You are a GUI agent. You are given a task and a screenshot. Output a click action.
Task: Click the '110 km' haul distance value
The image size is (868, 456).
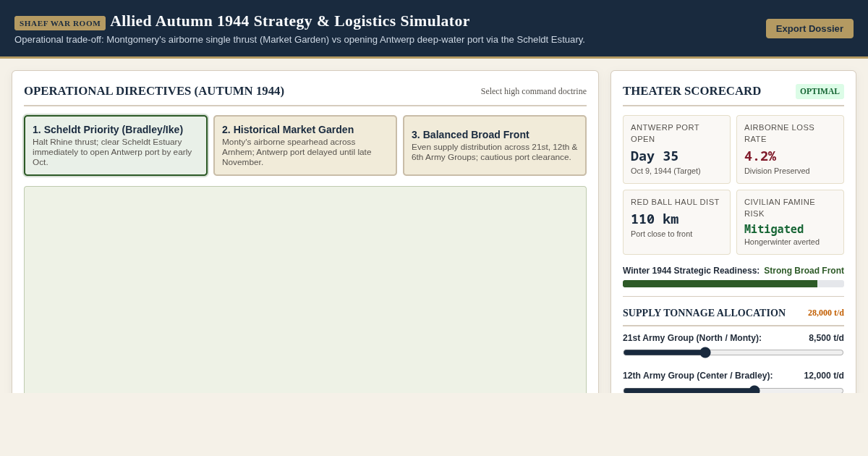pos(655,219)
